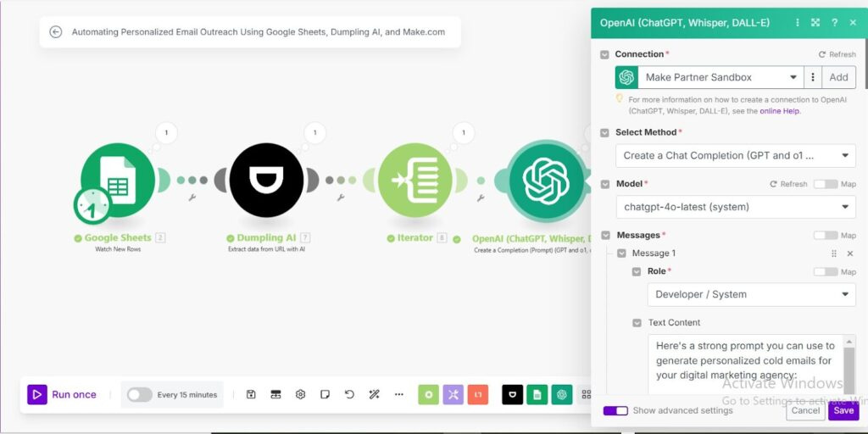This screenshot has height=434, width=868.
Task: Click the drag handle icon on Message 1
Action: (834, 253)
